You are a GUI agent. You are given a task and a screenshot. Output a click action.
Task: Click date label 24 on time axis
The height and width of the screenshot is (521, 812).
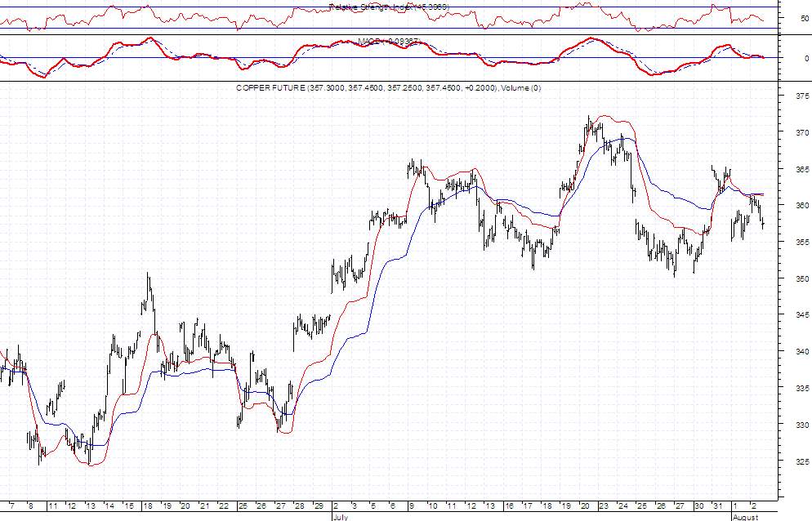coord(623,506)
